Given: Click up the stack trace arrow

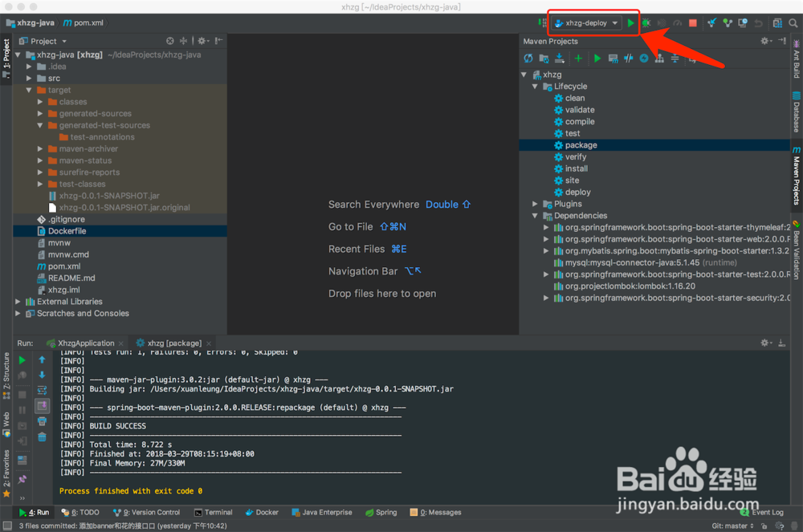Looking at the screenshot, I should tap(42, 360).
